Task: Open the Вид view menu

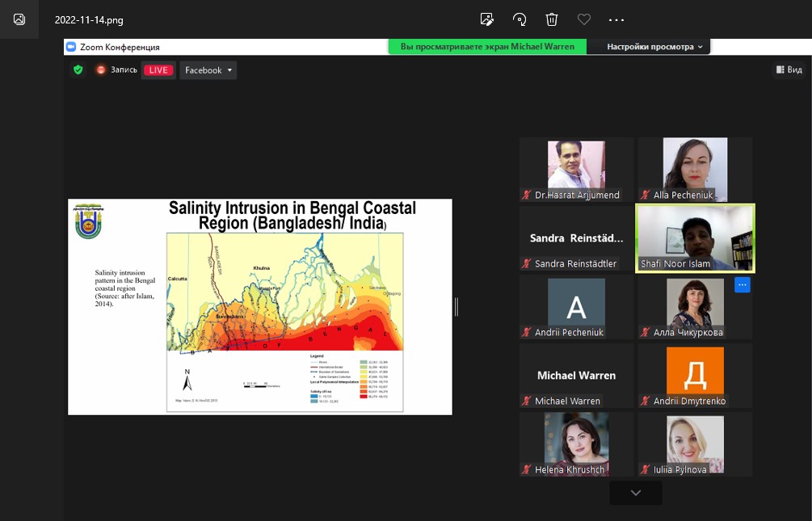Action: tap(789, 70)
